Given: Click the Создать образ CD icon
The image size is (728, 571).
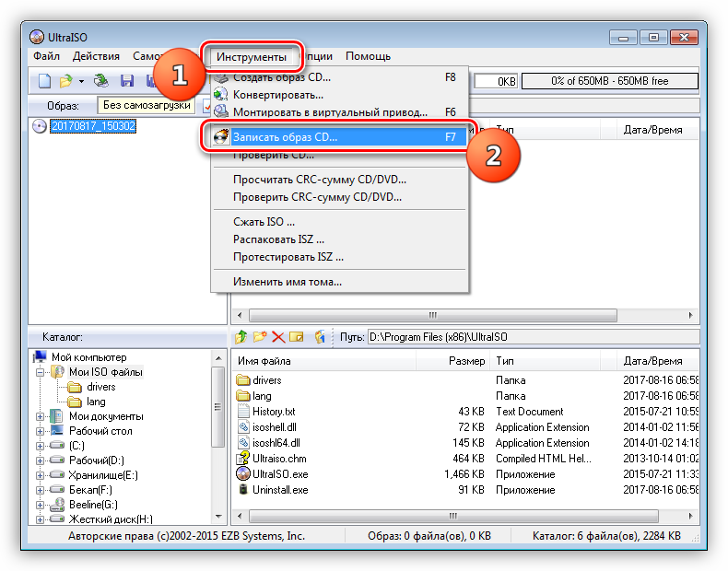Looking at the screenshot, I should [x=221, y=78].
